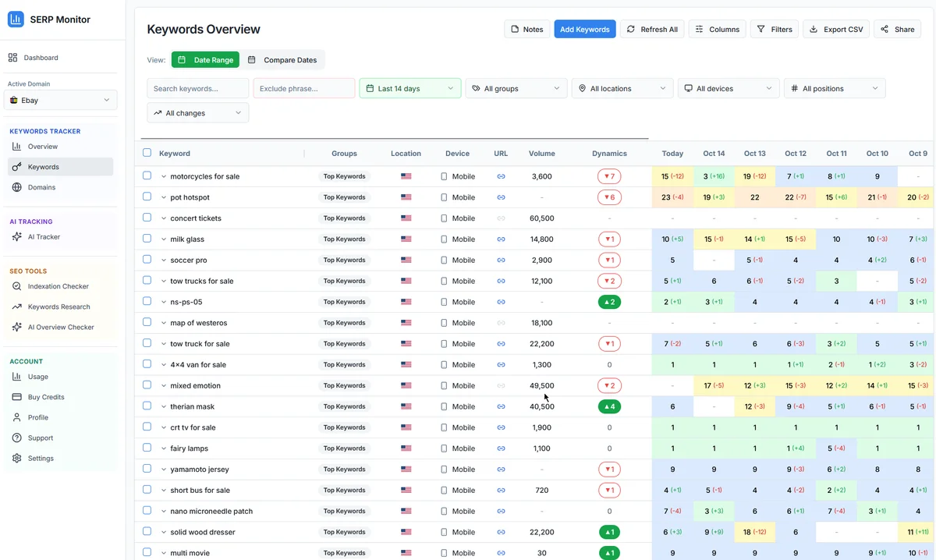Image resolution: width=936 pixels, height=560 pixels.
Task: Check the box for motorcycles for sale
Action: coord(147,176)
